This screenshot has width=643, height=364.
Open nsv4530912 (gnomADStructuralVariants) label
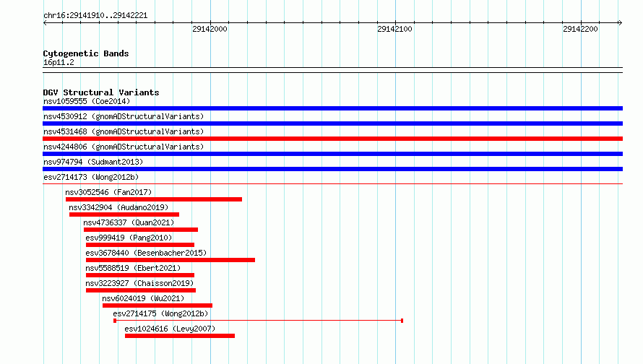(x=124, y=116)
